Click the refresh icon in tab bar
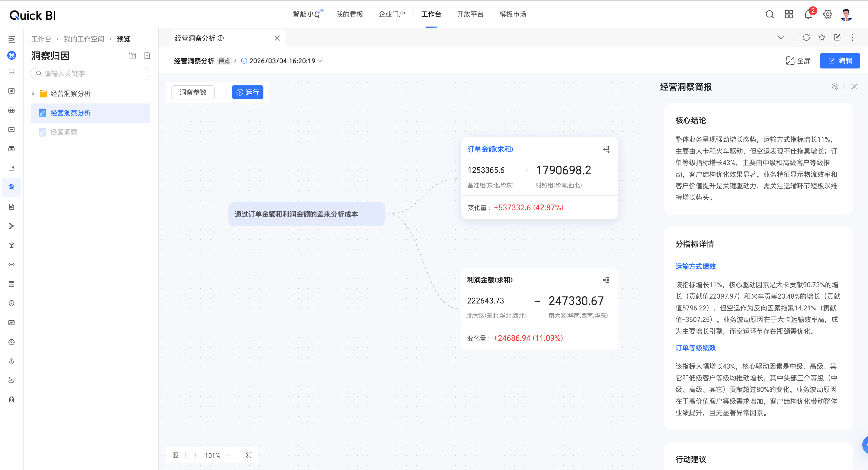Image resolution: width=868 pixels, height=470 pixels. (x=806, y=37)
